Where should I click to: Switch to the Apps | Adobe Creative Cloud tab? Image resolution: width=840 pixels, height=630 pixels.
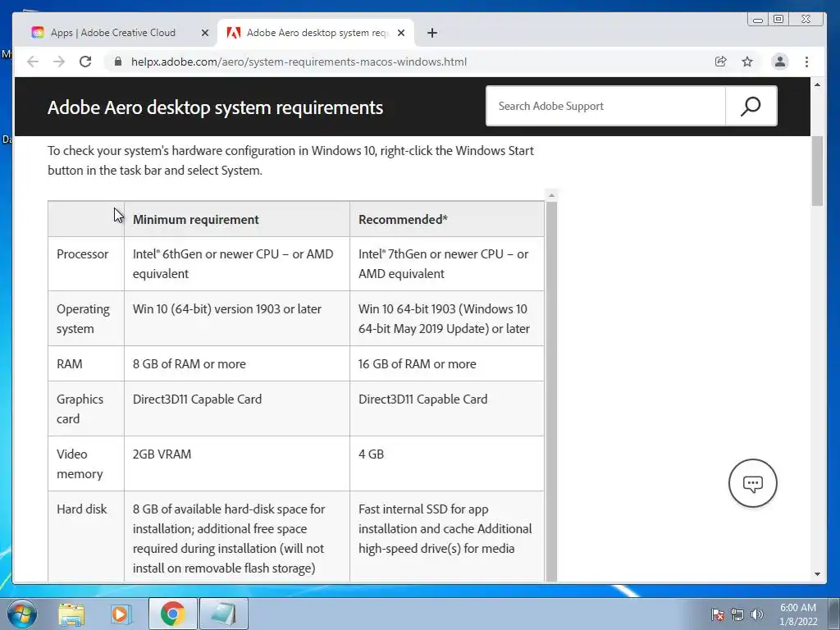point(113,33)
